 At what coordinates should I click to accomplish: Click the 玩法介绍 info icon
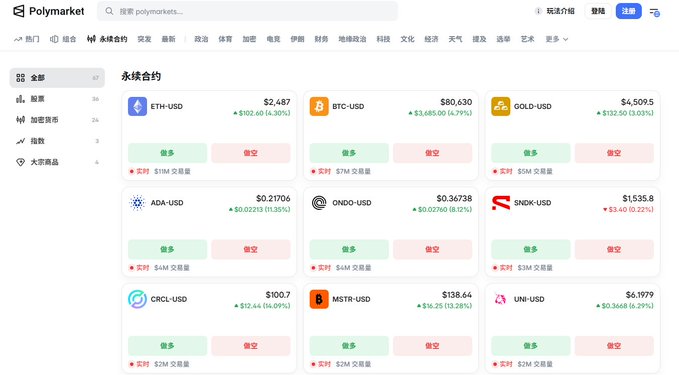[x=538, y=11]
